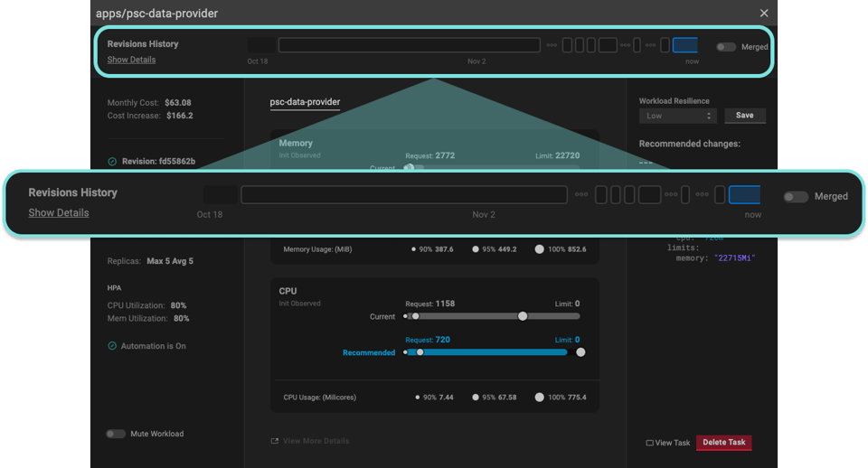Select the CPU Request 1158 value

[x=445, y=304]
